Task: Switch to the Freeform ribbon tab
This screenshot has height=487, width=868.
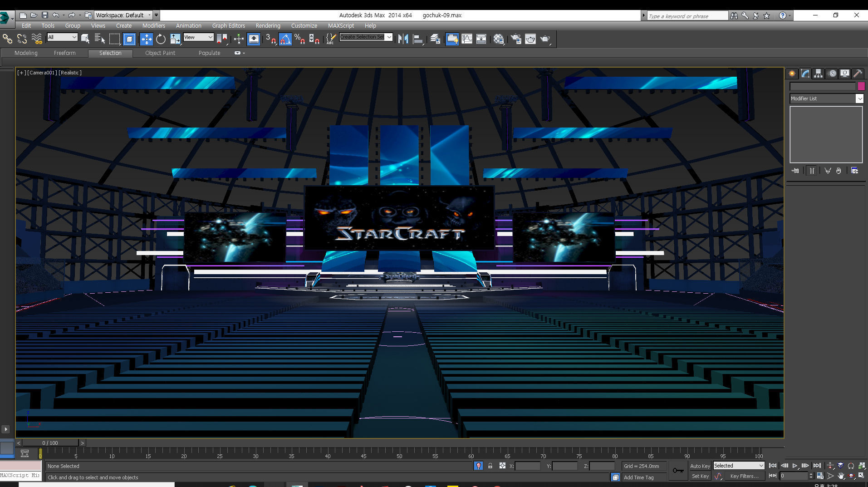Action: point(64,53)
